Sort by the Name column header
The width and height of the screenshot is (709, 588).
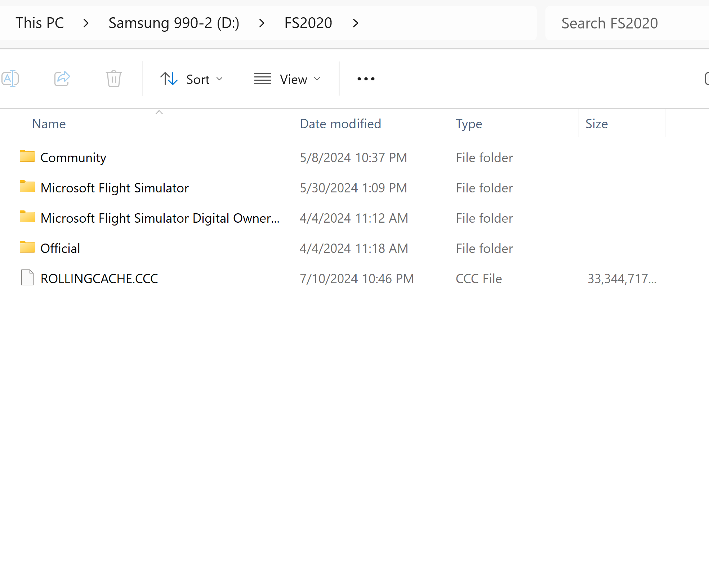pos(49,124)
